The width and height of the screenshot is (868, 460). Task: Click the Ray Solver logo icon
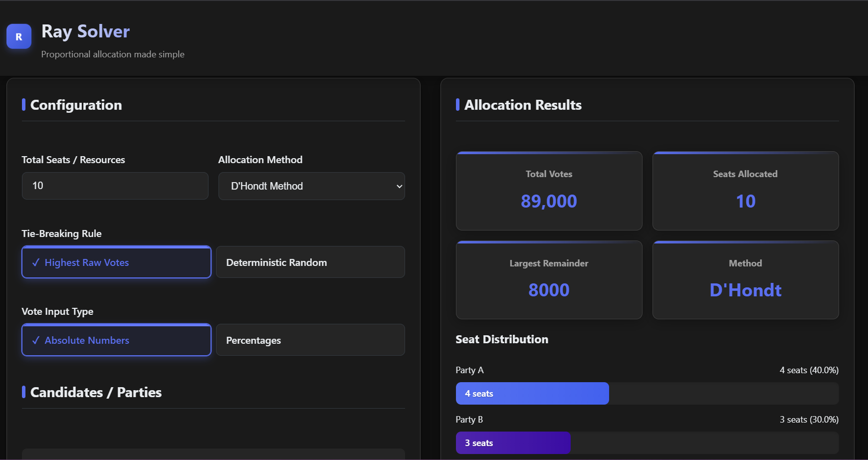click(18, 36)
